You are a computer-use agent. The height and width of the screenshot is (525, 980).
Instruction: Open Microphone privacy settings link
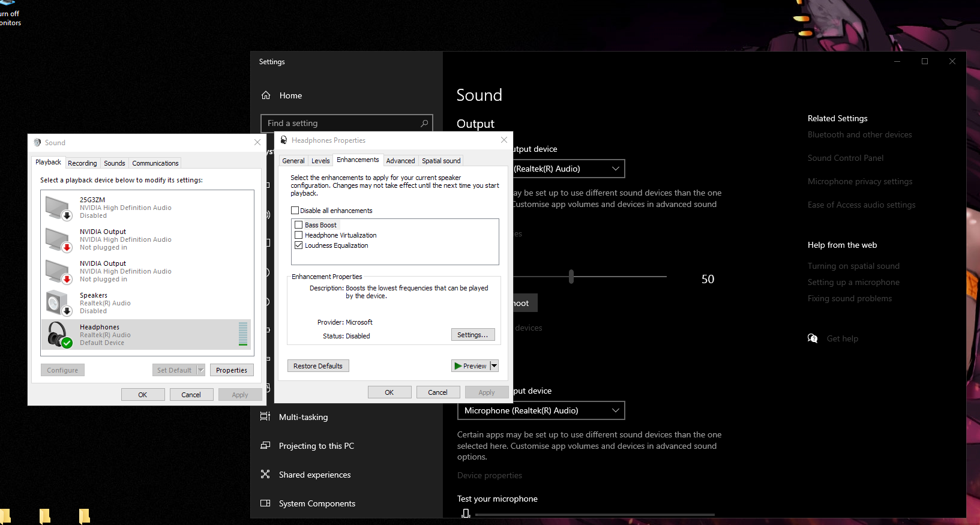pyautogui.click(x=860, y=181)
